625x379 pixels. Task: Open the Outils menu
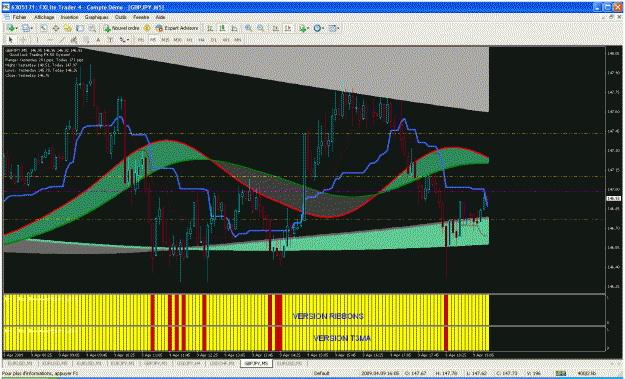tap(120, 18)
